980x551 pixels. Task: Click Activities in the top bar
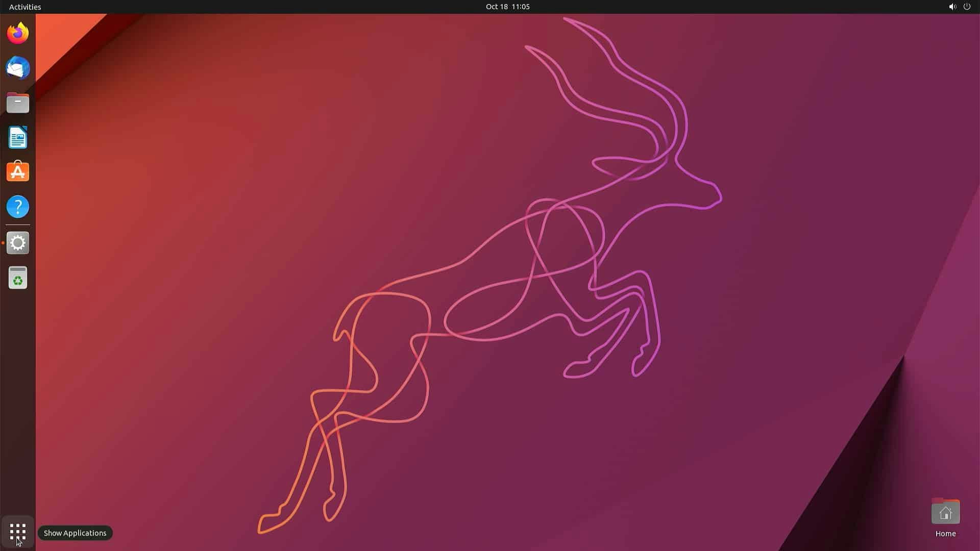[x=25, y=7]
